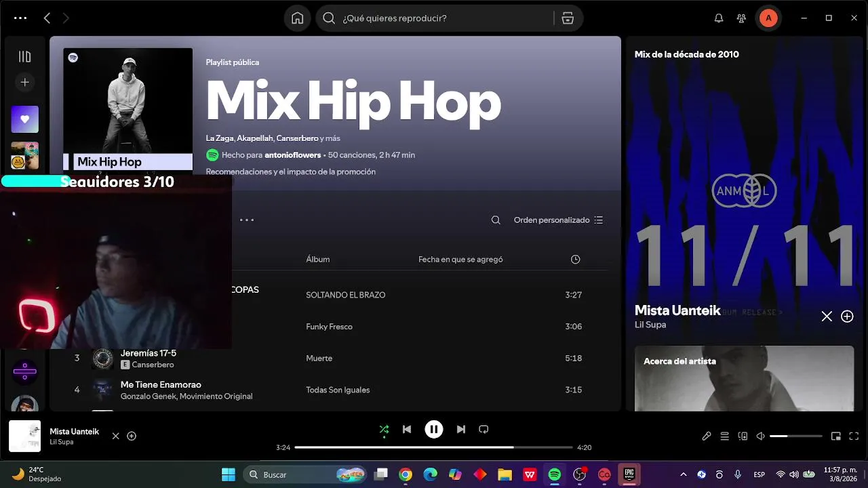Open album Funky Fresco
Screen dimensions: 868x488
click(x=329, y=327)
